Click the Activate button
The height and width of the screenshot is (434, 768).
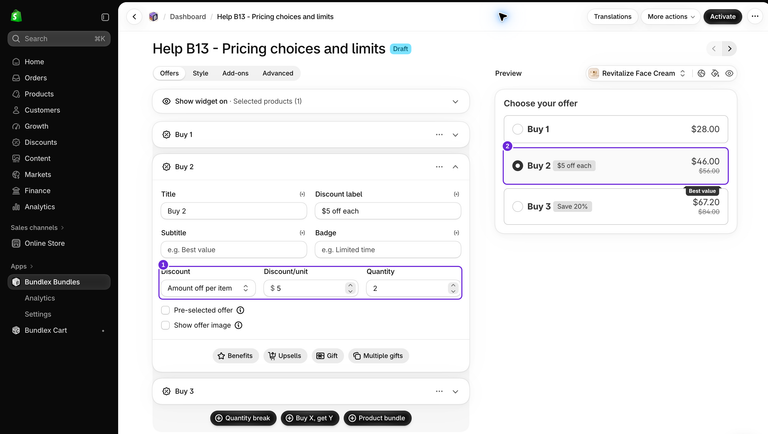(x=722, y=17)
